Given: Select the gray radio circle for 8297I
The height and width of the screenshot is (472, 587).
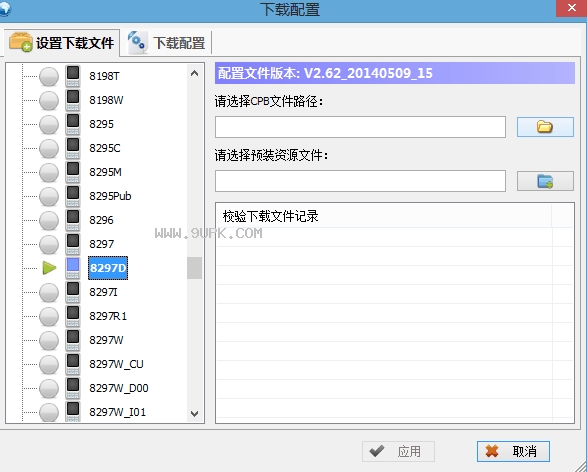Looking at the screenshot, I should [49, 293].
